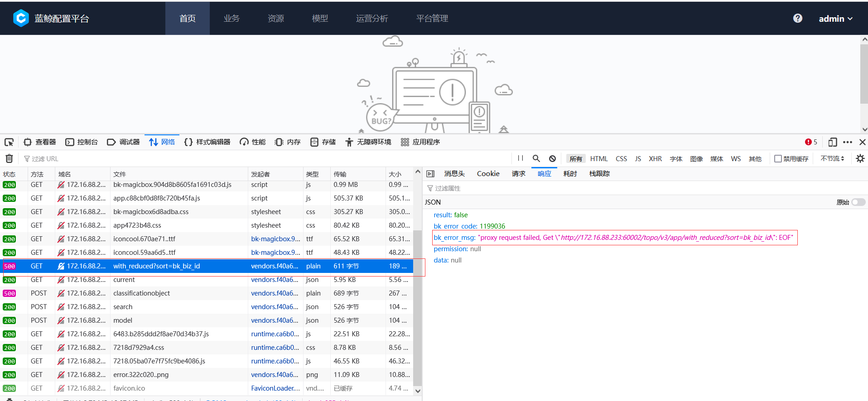The height and width of the screenshot is (401, 868).
Task: Open the Inspector (查看器) panel
Action: (40, 142)
